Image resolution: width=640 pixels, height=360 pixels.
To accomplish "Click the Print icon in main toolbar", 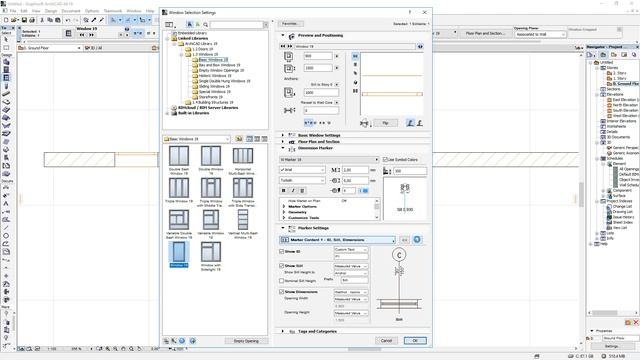I will (32, 20).
